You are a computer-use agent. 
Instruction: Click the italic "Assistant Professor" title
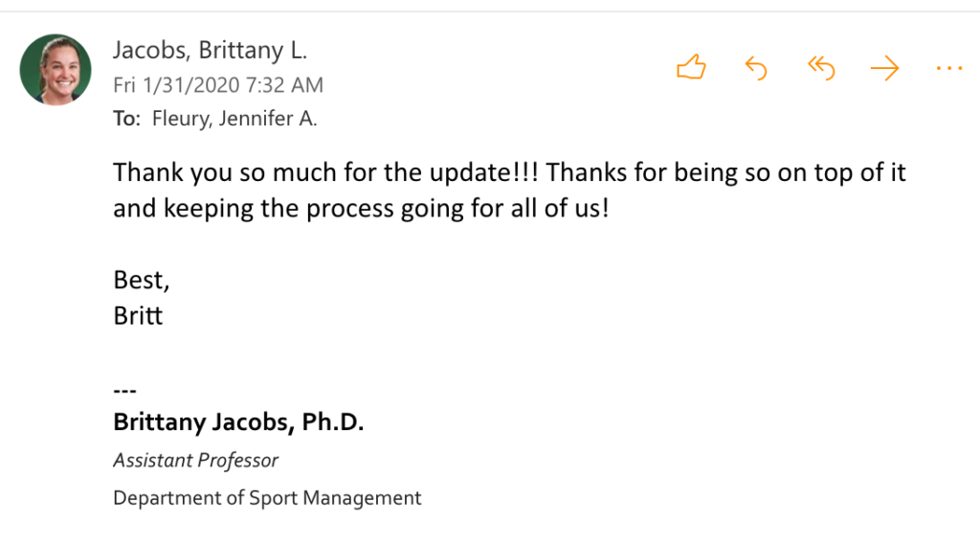(195, 461)
